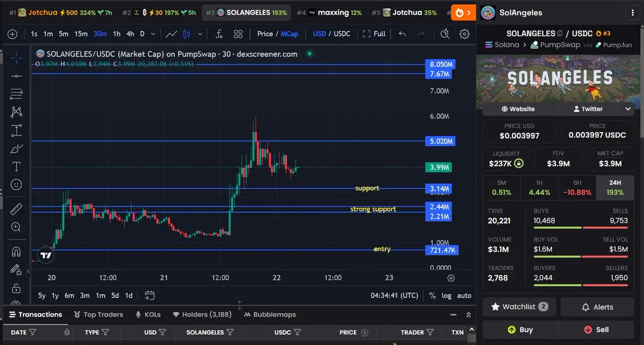The image size is (644, 345).
Task: Expand the social links dropdown chevron
Action: pos(628,109)
